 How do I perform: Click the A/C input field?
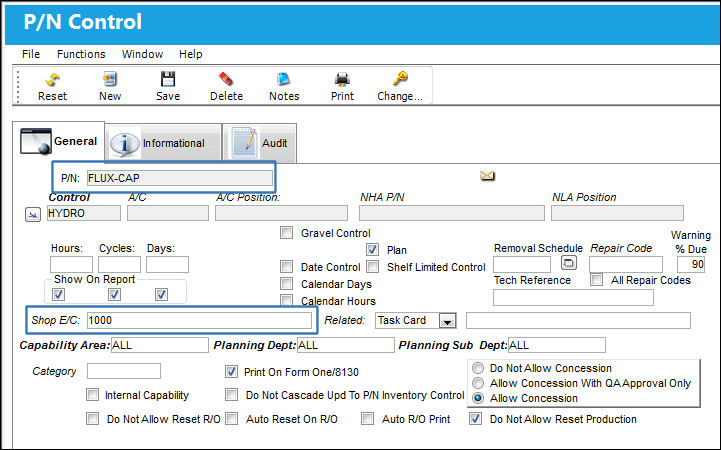tap(168, 213)
